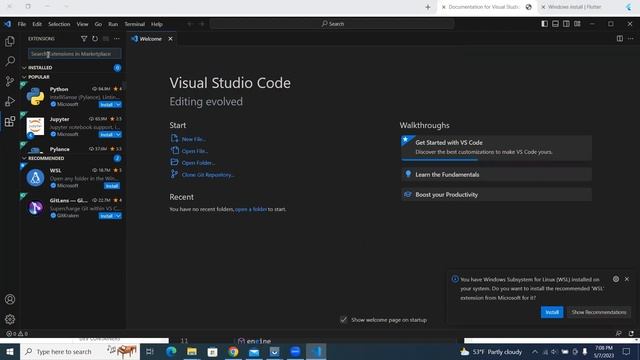Click the command center Search box

[332, 24]
